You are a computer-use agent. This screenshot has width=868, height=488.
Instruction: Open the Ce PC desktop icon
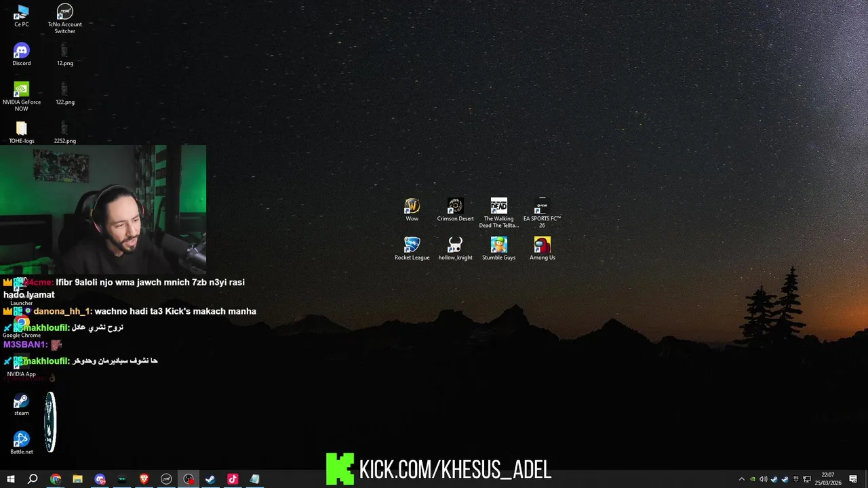pos(22,16)
